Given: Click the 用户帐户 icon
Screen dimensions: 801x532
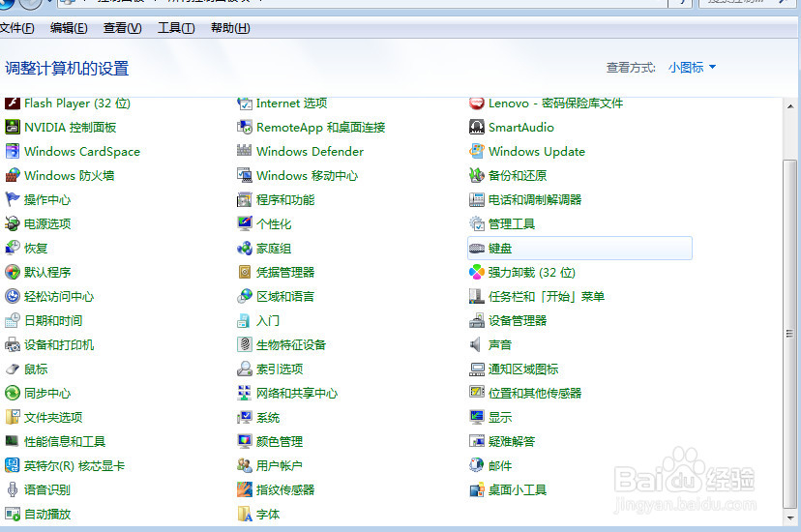Looking at the screenshot, I should tap(245, 465).
